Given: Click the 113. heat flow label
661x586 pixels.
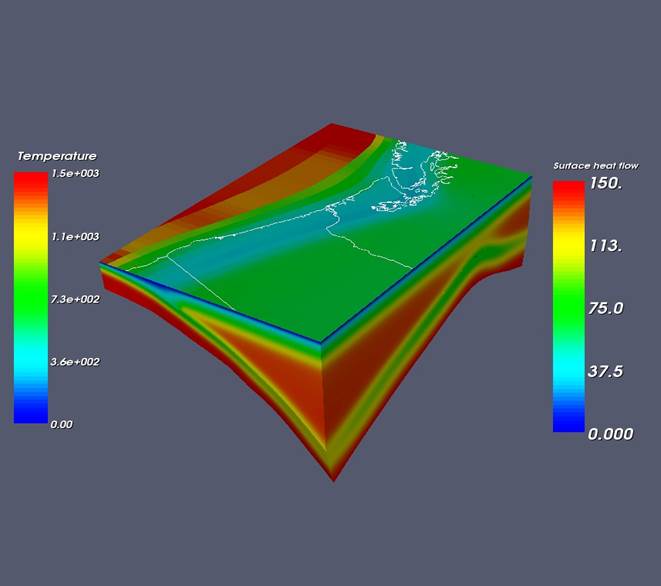Looking at the screenshot, I should (606, 245).
